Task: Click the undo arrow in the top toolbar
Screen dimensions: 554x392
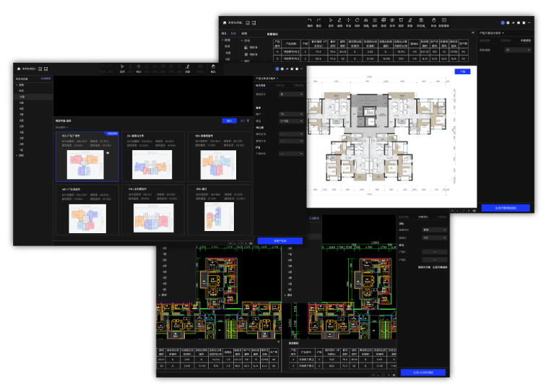Action: (x=310, y=21)
